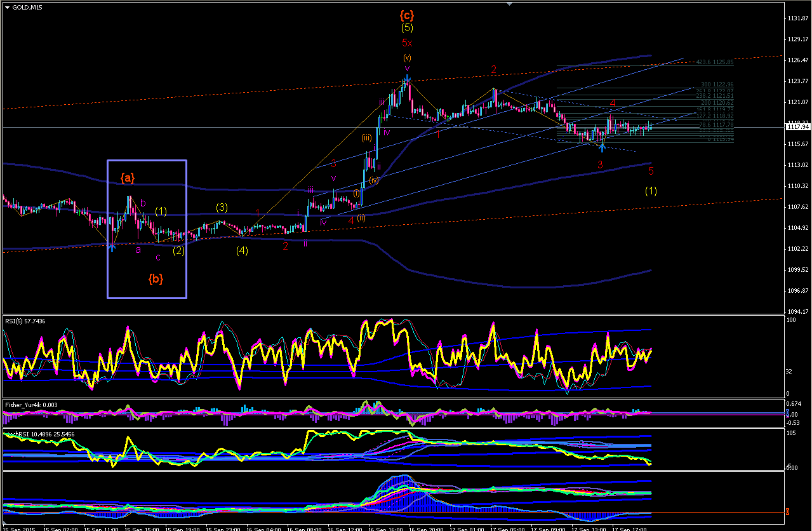The height and width of the screenshot is (531, 812).
Task: Select the magenta b wave label
Action: point(143,203)
